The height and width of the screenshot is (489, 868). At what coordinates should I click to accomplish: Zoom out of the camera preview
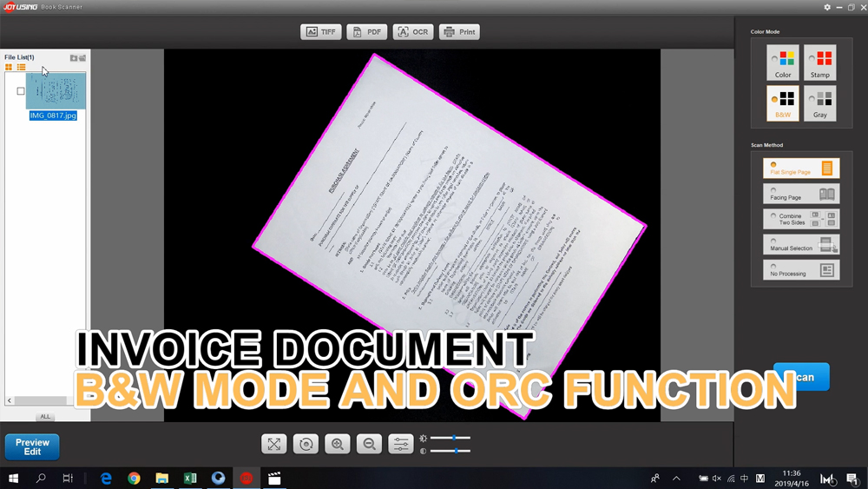tap(369, 444)
